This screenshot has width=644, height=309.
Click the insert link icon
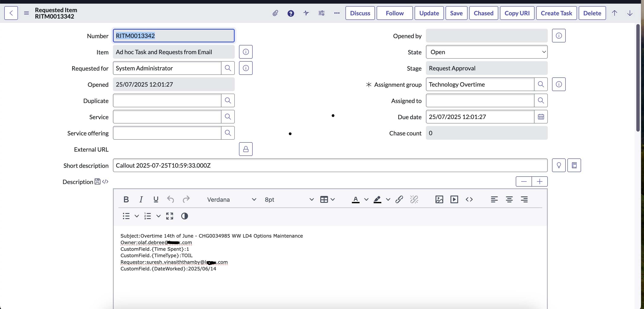pos(399,199)
